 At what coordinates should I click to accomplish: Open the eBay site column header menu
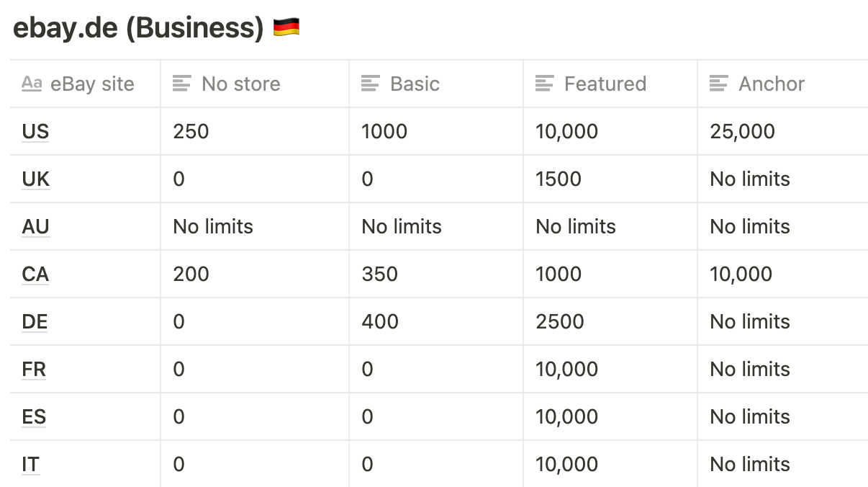(85, 84)
